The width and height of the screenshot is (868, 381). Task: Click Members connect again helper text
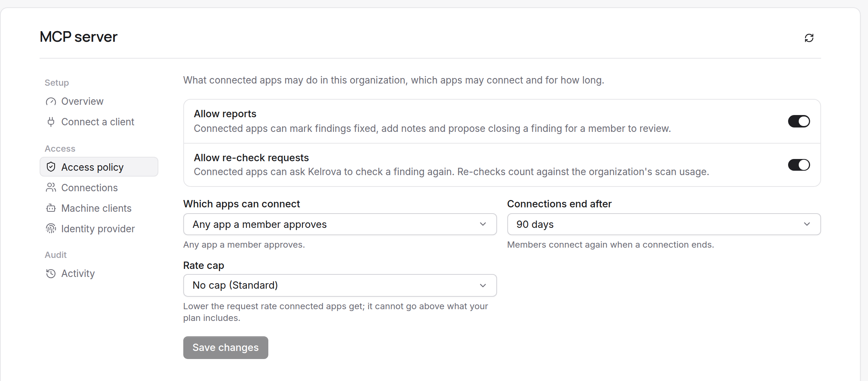611,245
